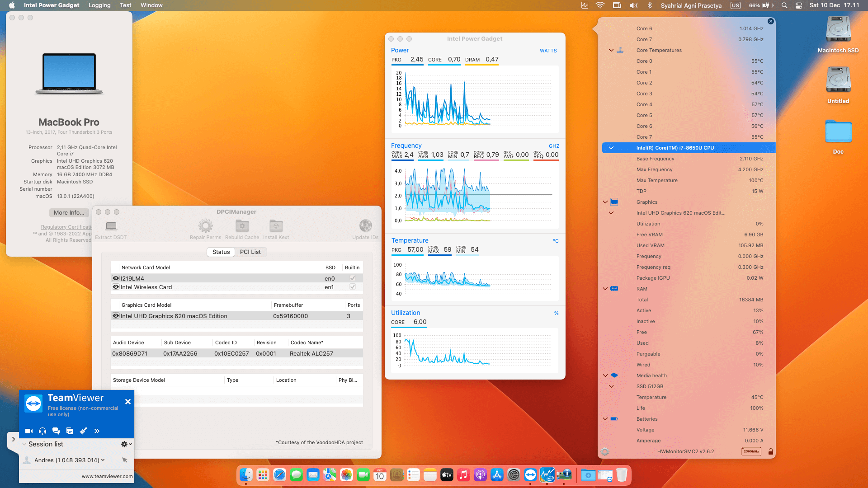Start TeamViewer video call with camera icon
This screenshot has width=868, height=488.
[x=29, y=431]
